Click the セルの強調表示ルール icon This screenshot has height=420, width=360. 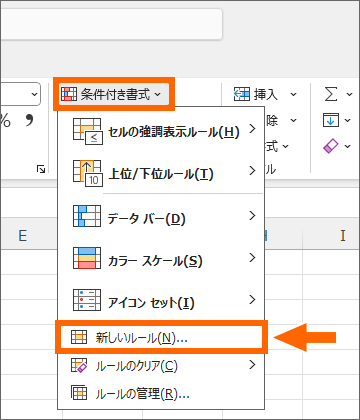[87, 131]
